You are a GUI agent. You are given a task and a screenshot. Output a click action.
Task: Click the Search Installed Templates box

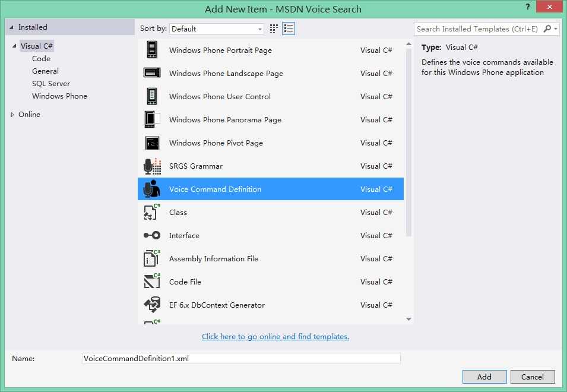pos(477,29)
